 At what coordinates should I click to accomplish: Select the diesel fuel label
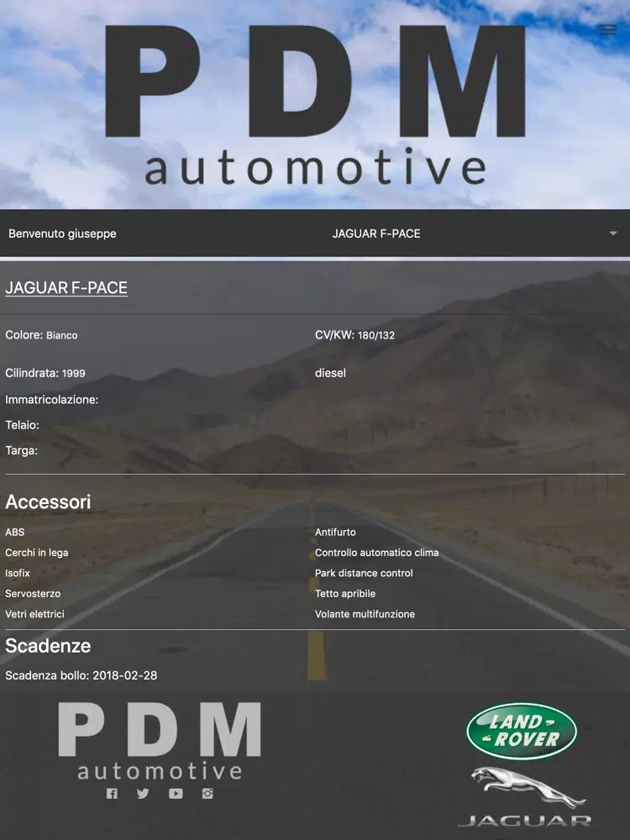330,373
